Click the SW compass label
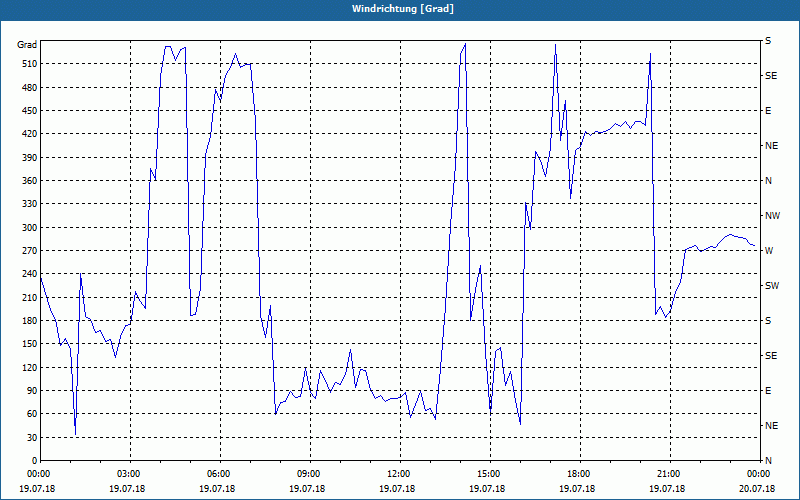 point(772,286)
